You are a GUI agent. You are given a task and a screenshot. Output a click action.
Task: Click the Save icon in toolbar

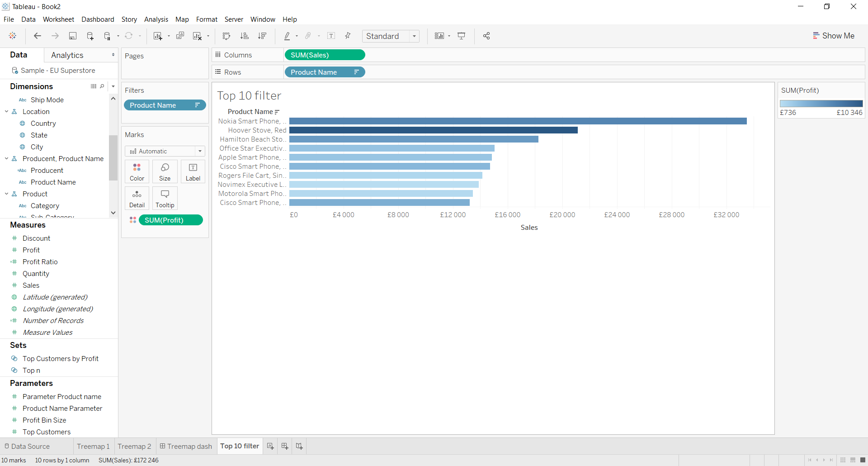coord(72,36)
